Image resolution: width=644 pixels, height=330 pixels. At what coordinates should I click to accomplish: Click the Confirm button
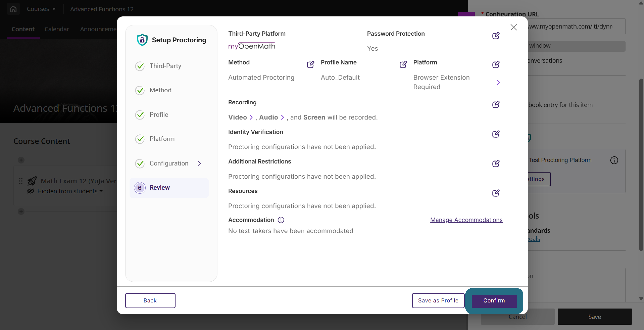click(x=494, y=300)
